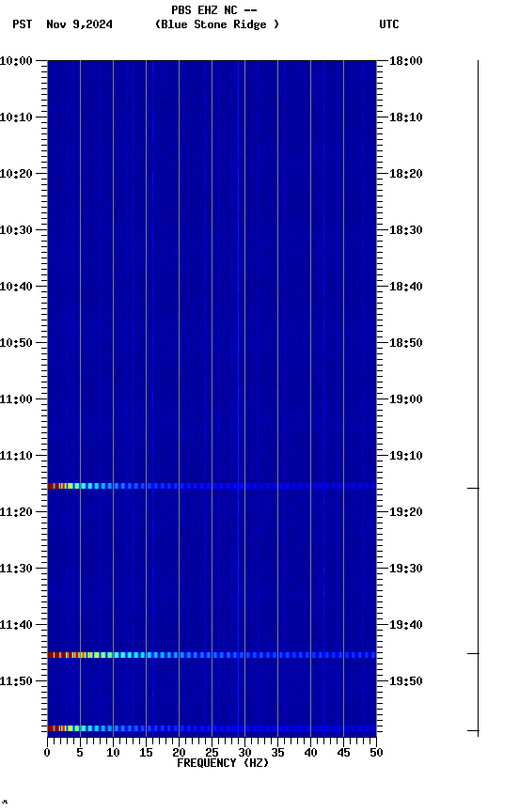Viewport: 519px width, 812px height.
Task: Click the 'FREQUENCY (HZ)' axis label
Action: point(223,763)
